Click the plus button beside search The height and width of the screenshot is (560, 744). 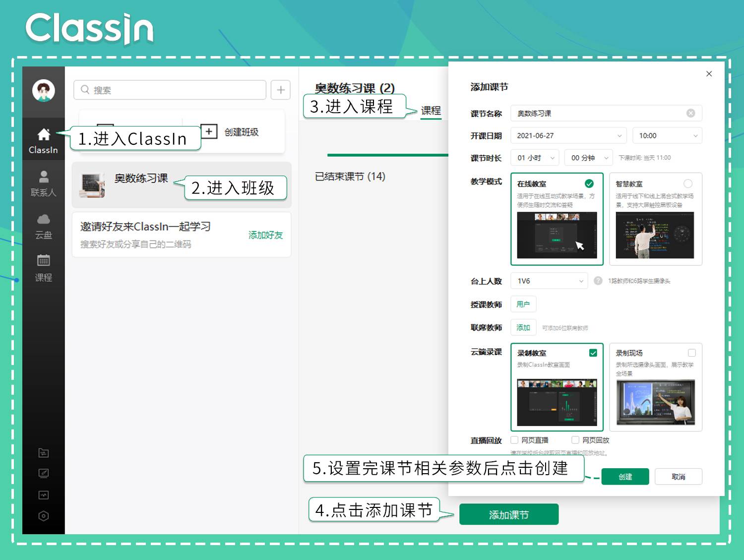(281, 90)
